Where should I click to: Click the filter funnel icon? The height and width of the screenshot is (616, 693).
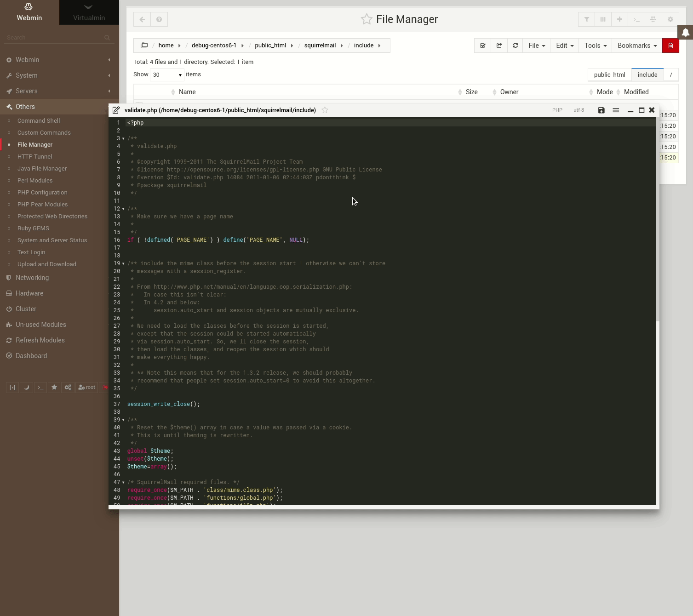[x=586, y=19]
